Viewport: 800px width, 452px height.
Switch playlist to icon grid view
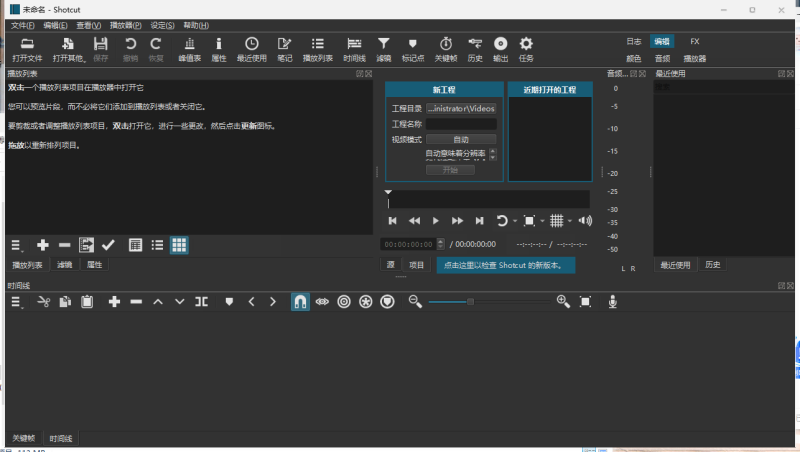[x=179, y=245]
